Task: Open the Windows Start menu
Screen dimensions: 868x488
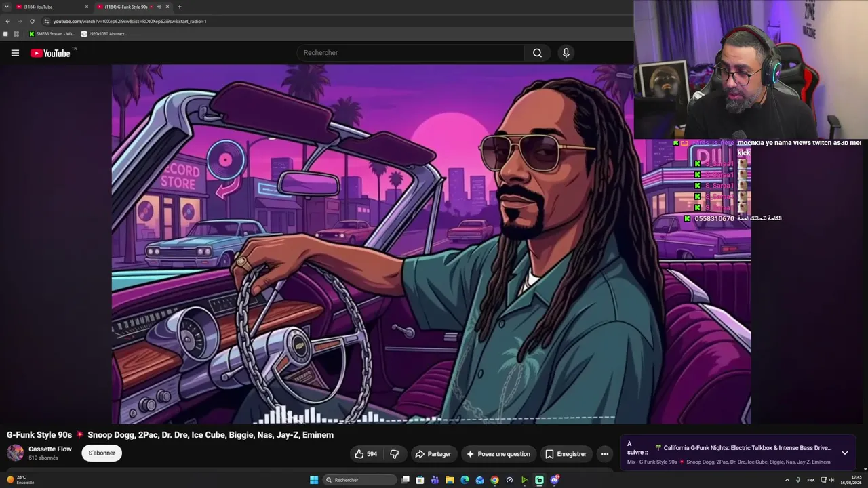Action: 314,480
